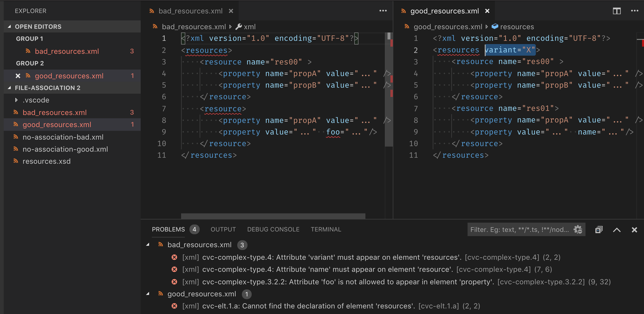Open the split editor icon top right
The height and width of the screenshot is (314, 644).
(617, 11)
